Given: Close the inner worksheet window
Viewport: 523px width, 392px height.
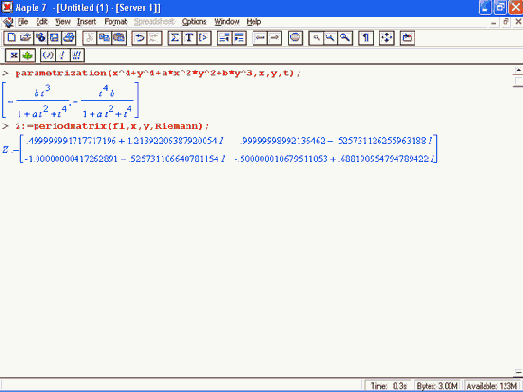Looking at the screenshot, I should 518,22.
